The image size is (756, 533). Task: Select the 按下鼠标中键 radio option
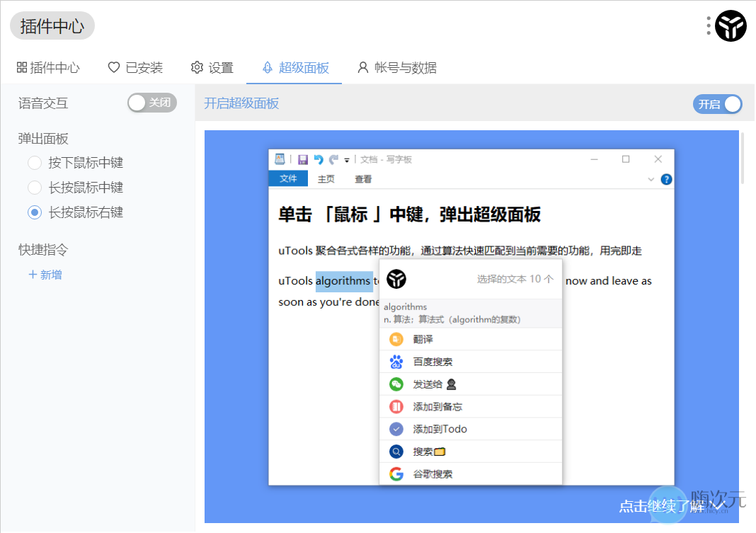tap(34, 163)
